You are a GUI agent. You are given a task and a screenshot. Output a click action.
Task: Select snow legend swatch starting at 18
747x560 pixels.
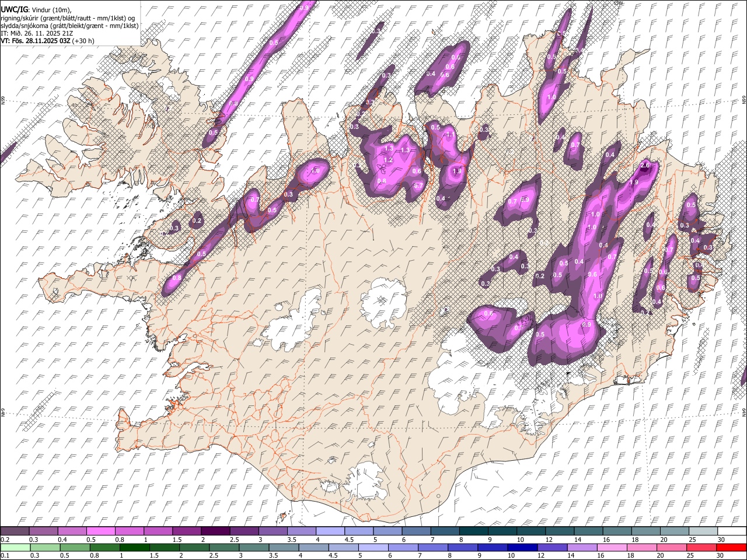point(645,531)
